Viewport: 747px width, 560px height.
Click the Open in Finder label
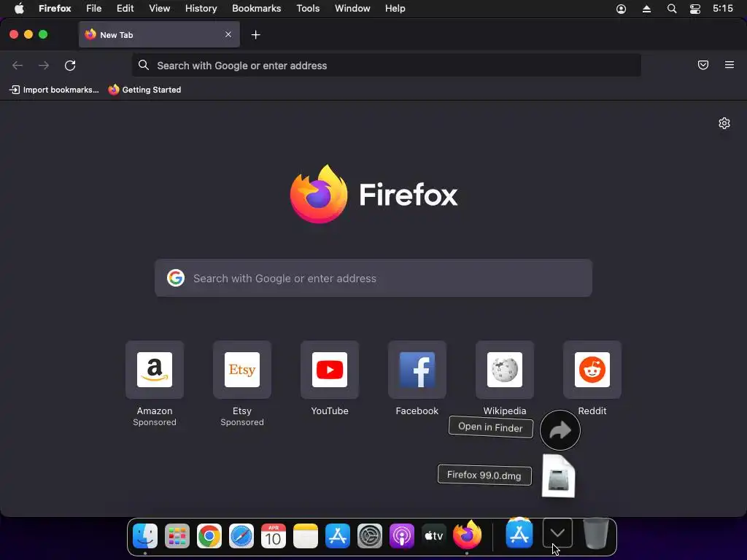(490, 427)
